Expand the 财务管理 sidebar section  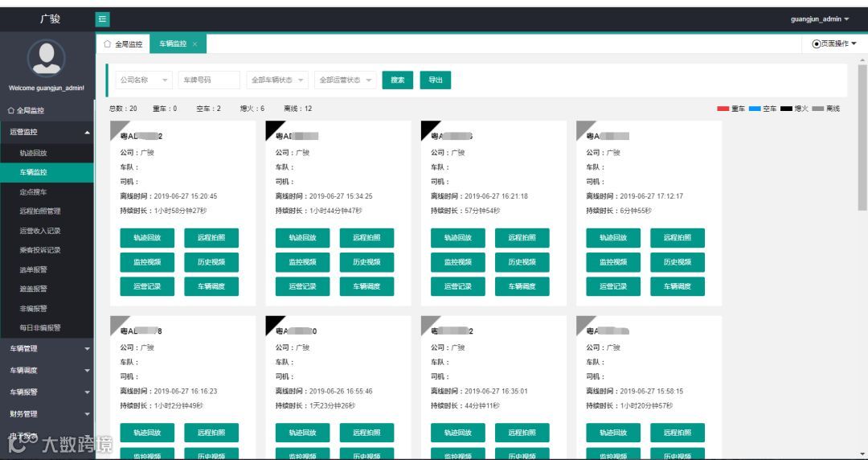click(x=47, y=414)
